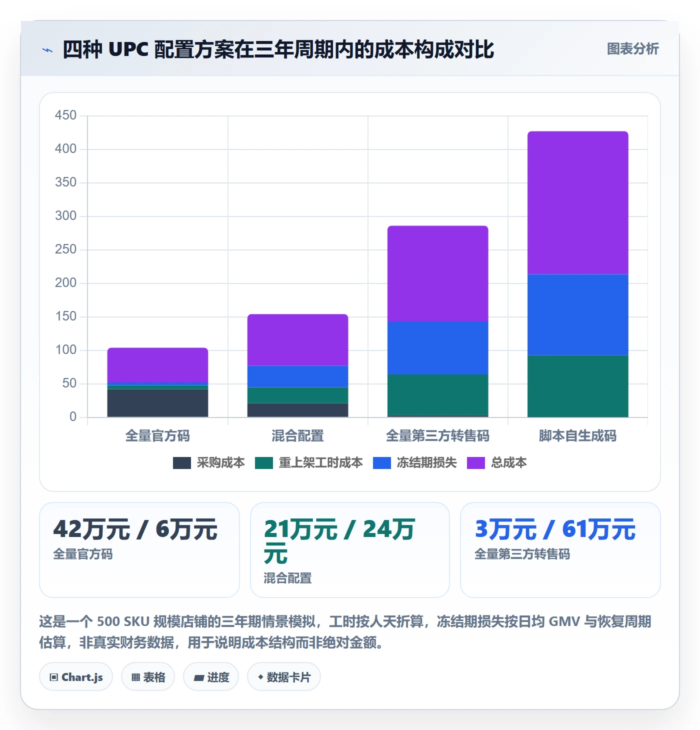Click the 脚本自生成码 x-axis label

tap(577, 436)
